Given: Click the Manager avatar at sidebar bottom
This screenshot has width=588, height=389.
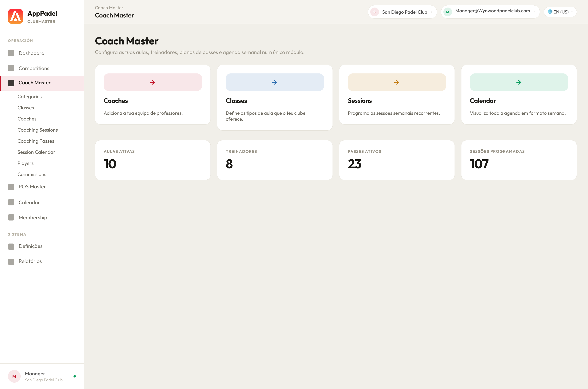Looking at the screenshot, I should tap(14, 376).
